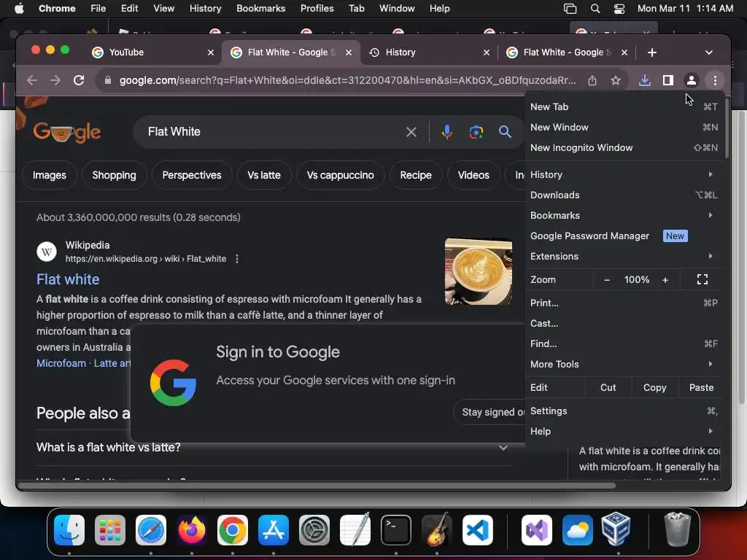This screenshot has height=560, width=747.
Task: Open Downloads from Chrome menu
Action: [624, 195]
